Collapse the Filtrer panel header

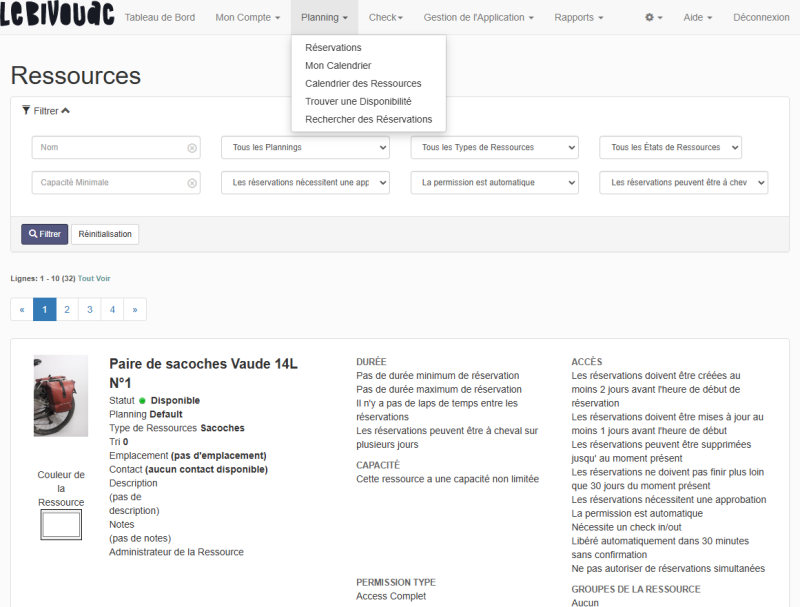pos(46,111)
